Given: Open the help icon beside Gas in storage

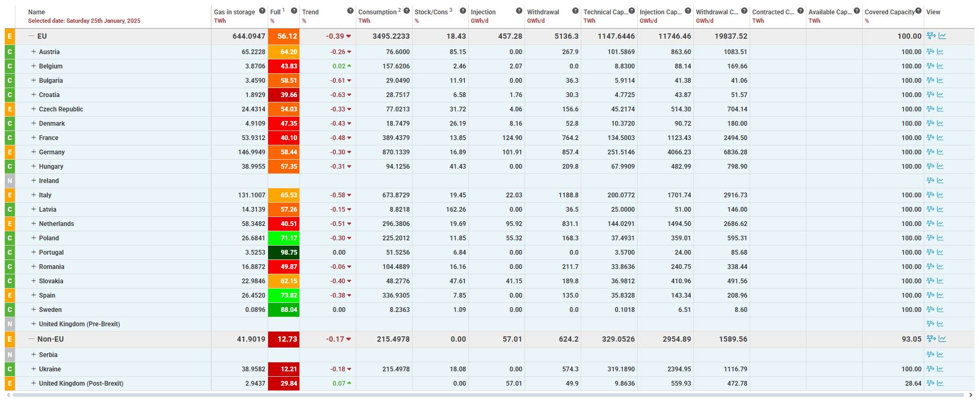Looking at the screenshot, I should click(x=262, y=11).
